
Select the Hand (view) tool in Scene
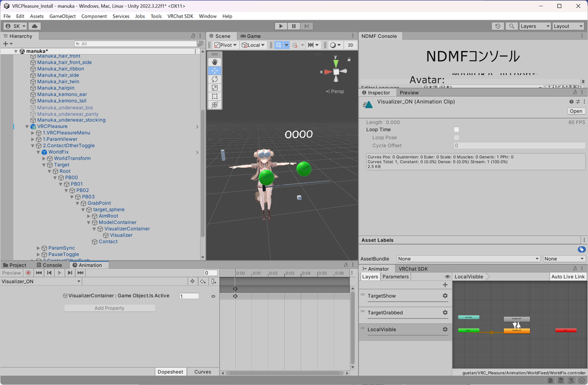[x=215, y=62]
